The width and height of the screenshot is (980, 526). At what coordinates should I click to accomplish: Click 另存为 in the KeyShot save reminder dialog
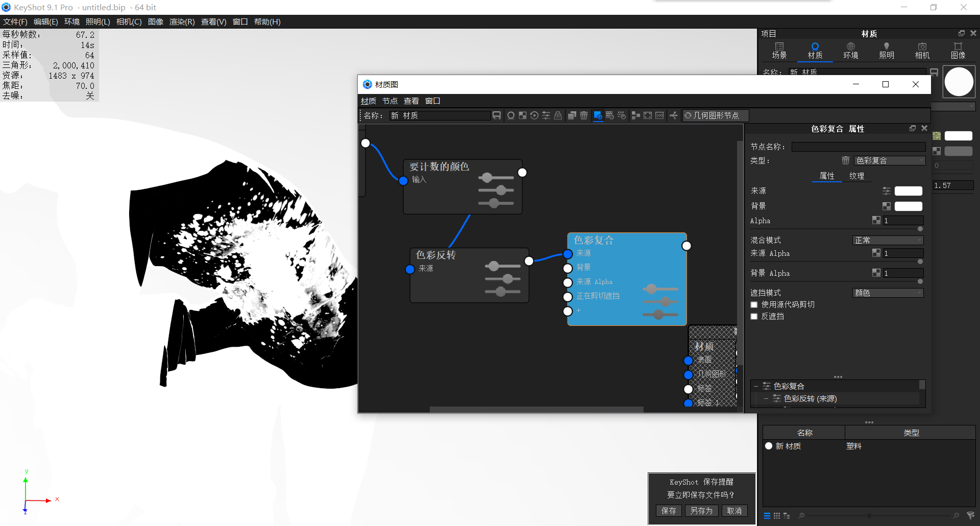point(701,511)
